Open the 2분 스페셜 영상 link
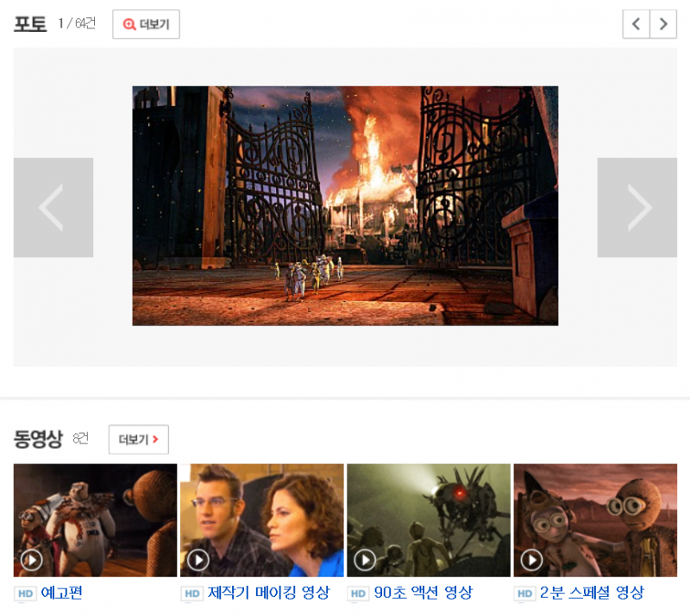This screenshot has width=690, height=616. 592,593
